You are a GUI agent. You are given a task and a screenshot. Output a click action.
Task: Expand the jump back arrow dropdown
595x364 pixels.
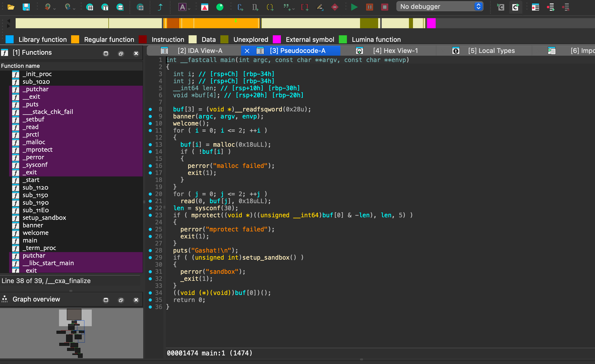pyautogui.click(x=54, y=9)
